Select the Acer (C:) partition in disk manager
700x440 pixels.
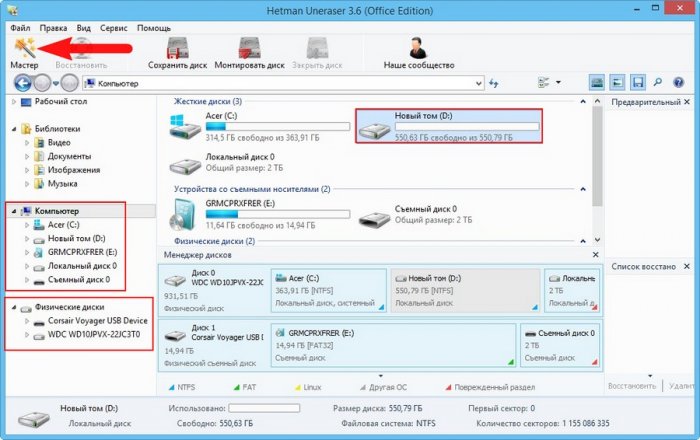click(x=329, y=290)
